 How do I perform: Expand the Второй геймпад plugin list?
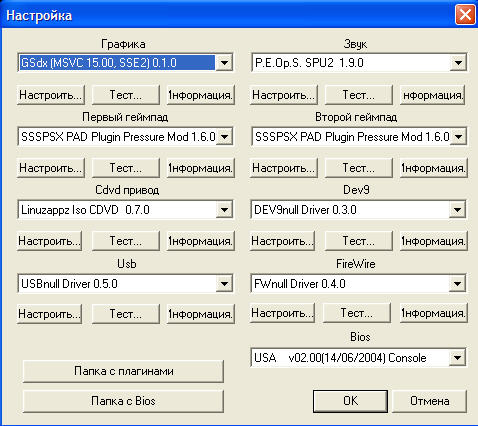[x=458, y=137]
